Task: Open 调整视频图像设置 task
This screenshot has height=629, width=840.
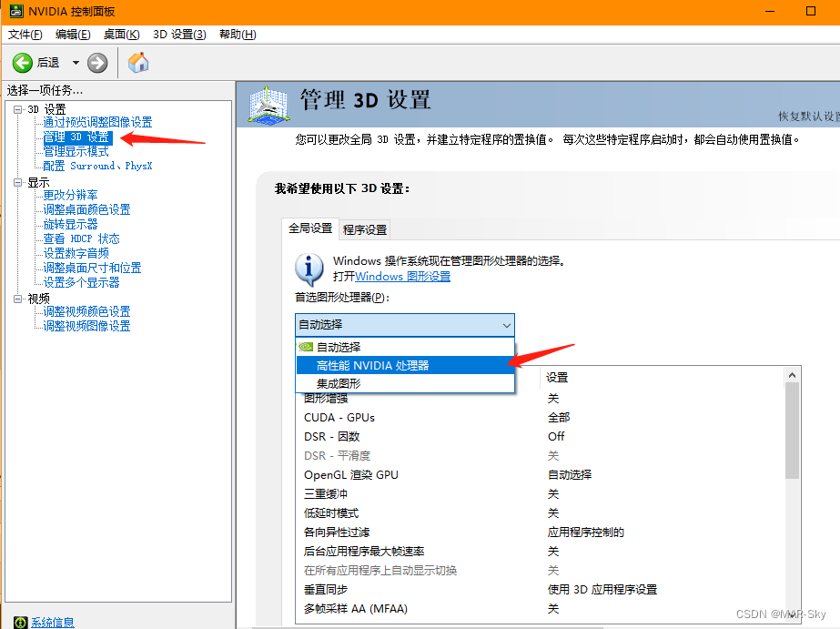Action: click(86, 326)
